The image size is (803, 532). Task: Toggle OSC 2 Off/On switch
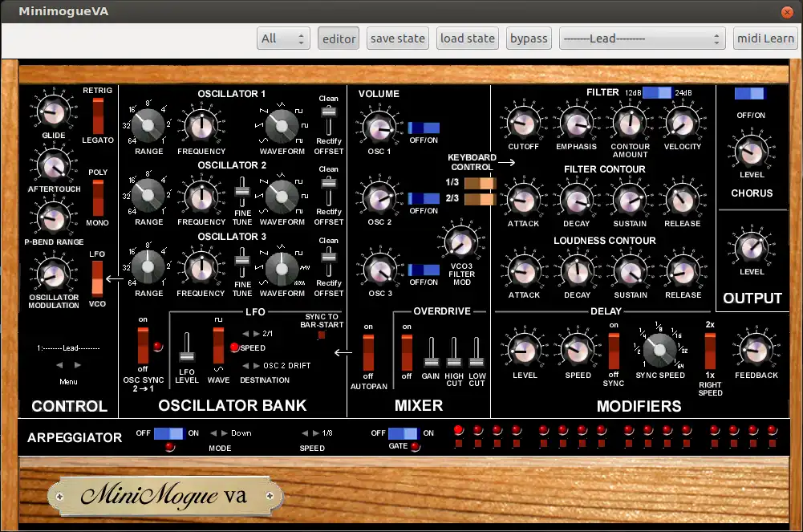[424, 199]
